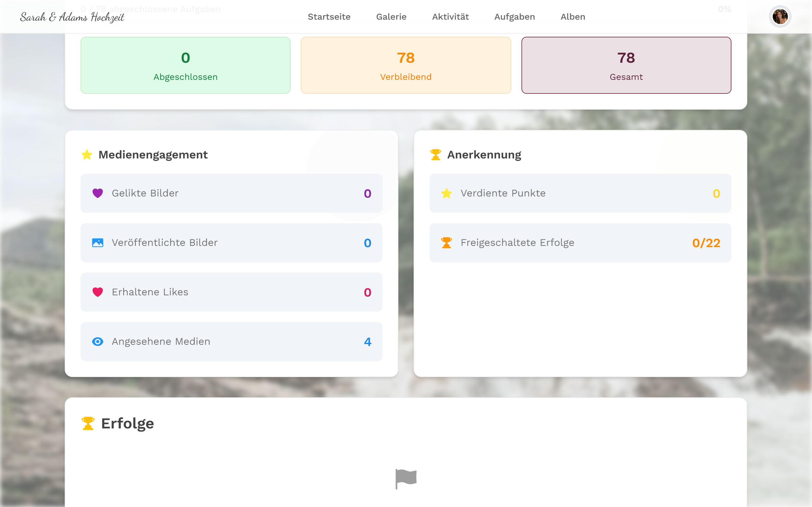812x507 pixels.
Task: Click the purple heart icon beside Gelikte Bilder
Action: (98, 193)
